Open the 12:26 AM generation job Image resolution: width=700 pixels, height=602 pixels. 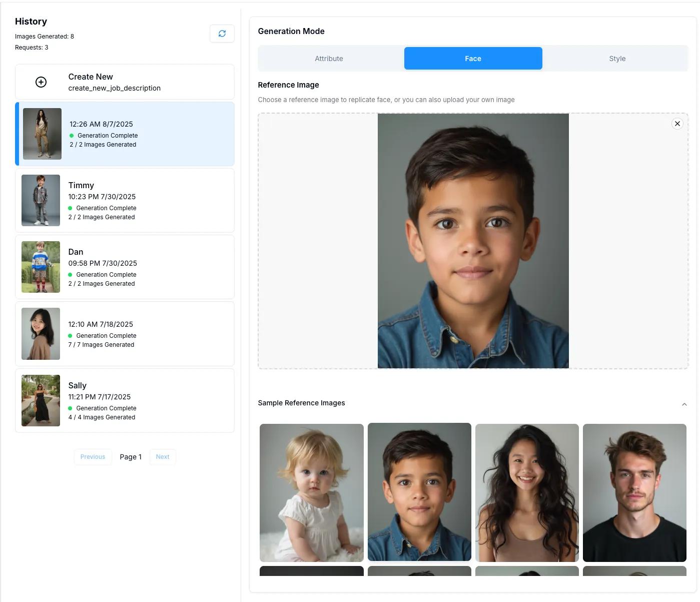coord(125,134)
